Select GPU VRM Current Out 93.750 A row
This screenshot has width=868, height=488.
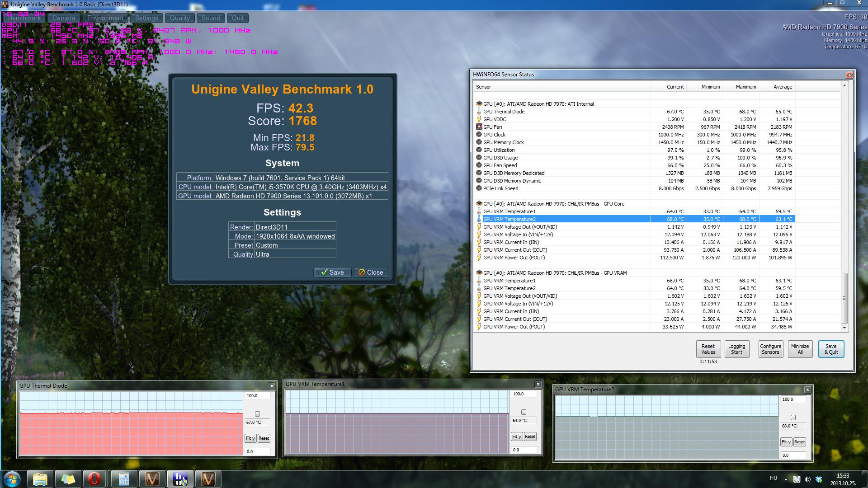(x=634, y=250)
